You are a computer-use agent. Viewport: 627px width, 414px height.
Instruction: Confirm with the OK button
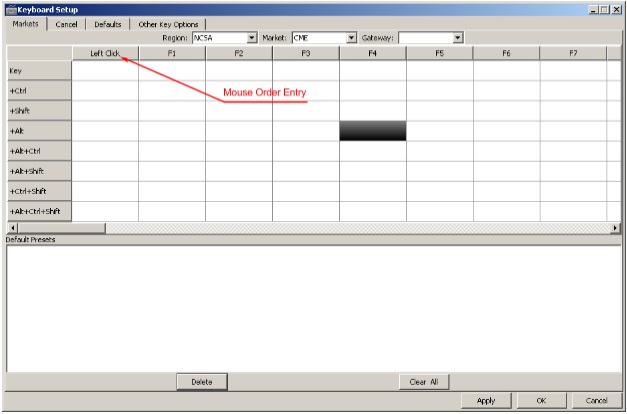coord(541,400)
